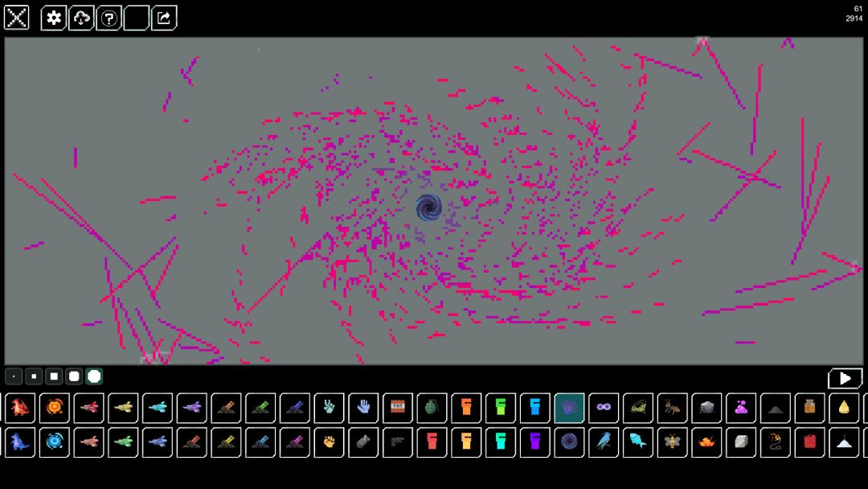Choose the red fuel canister element
The width and height of the screenshot is (868, 489).
(809, 442)
